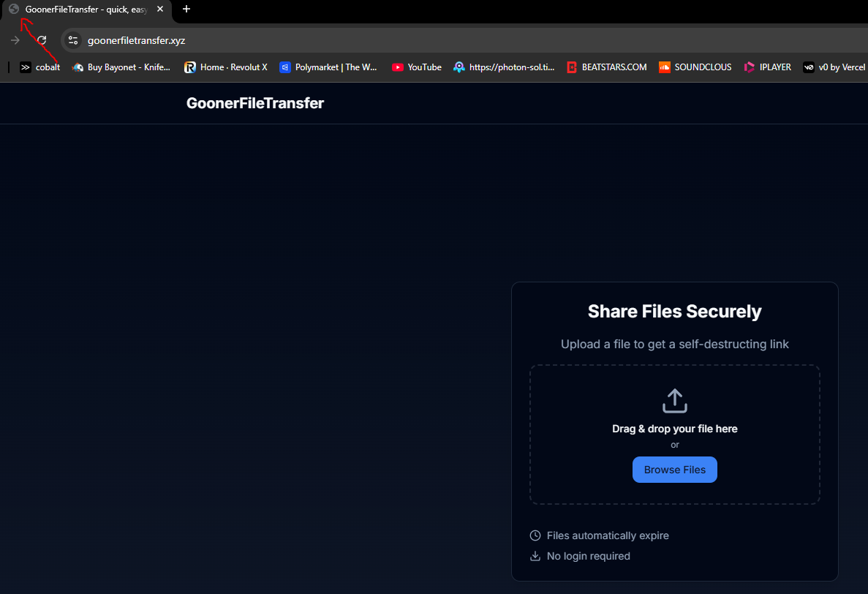Close the GoonerFileTransfer tab
The height and width of the screenshot is (594, 868).
160,10
